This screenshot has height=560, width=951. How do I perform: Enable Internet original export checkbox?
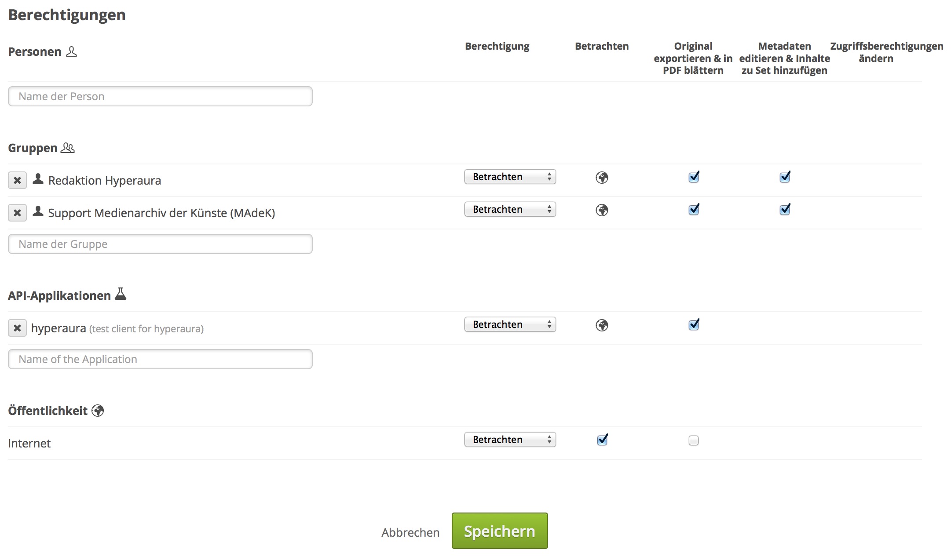coord(693,440)
